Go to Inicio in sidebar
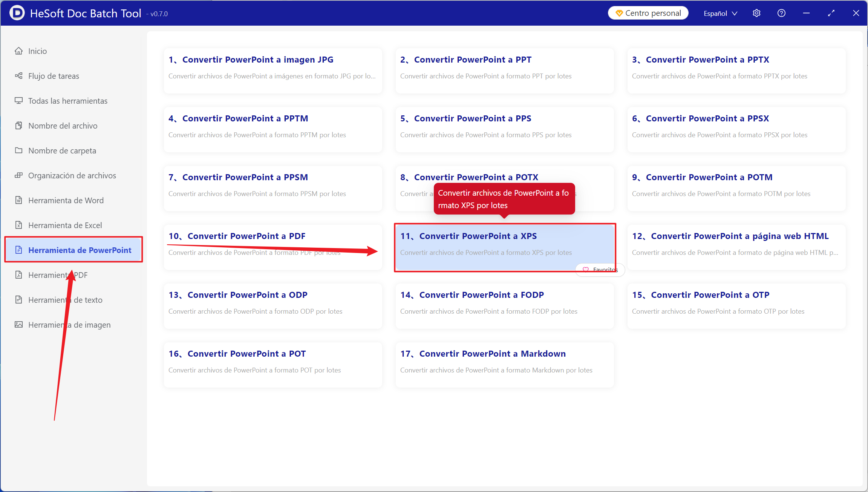Image resolution: width=868 pixels, height=492 pixels. point(73,51)
